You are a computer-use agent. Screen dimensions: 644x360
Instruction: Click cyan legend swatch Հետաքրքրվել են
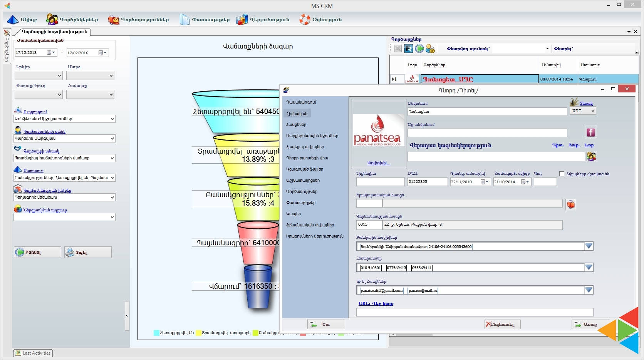click(156, 333)
